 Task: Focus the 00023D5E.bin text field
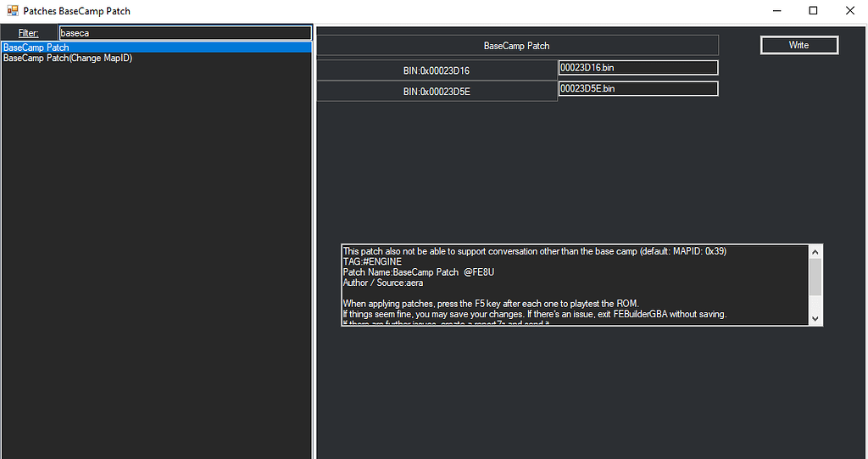click(637, 88)
